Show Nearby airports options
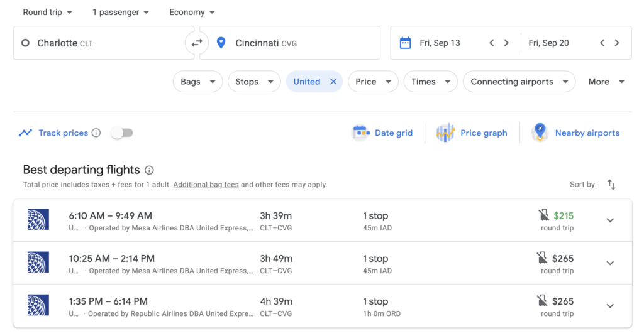The width and height of the screenshot is (644, 336). (x=587, y=133)
